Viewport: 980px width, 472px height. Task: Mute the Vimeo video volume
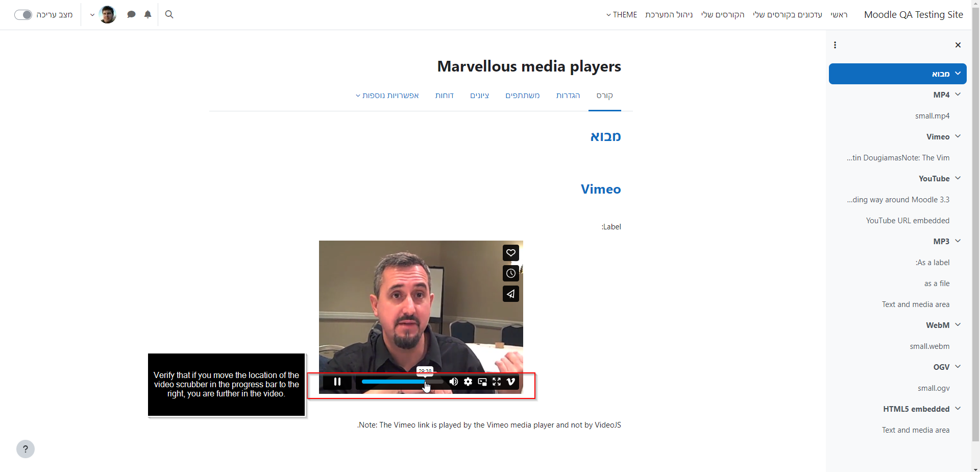454,382
